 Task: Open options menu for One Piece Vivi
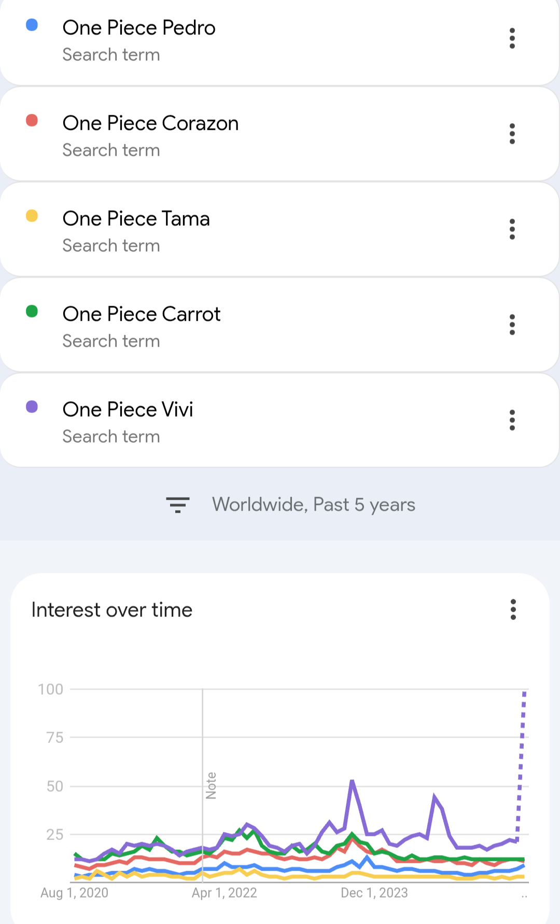click(x=512, y=420)
